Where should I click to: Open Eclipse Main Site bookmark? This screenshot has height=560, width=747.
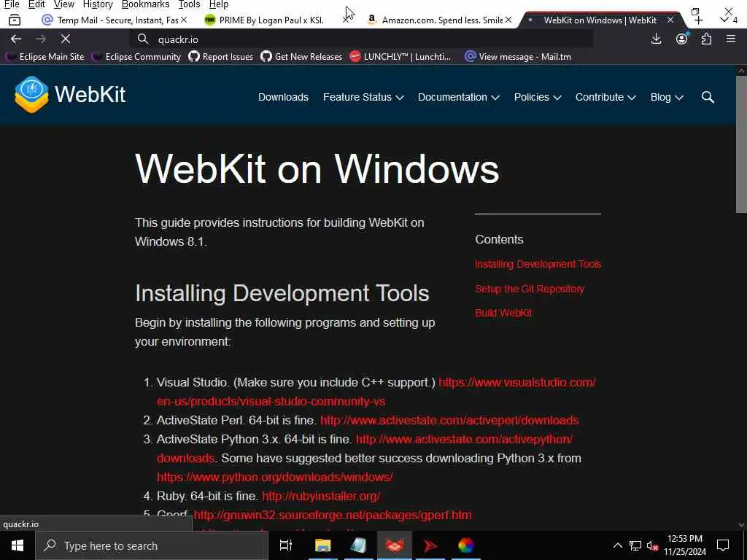[44, 57]
